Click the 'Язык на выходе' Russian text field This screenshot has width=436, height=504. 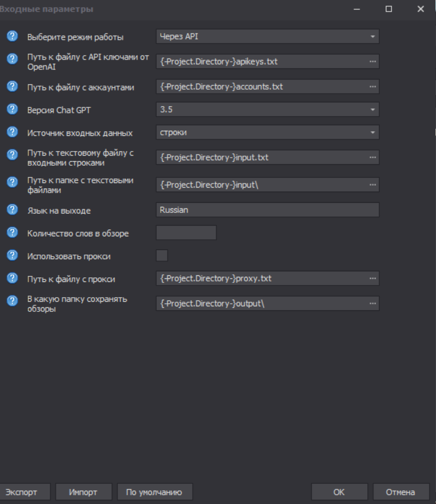tap(267, 210)
